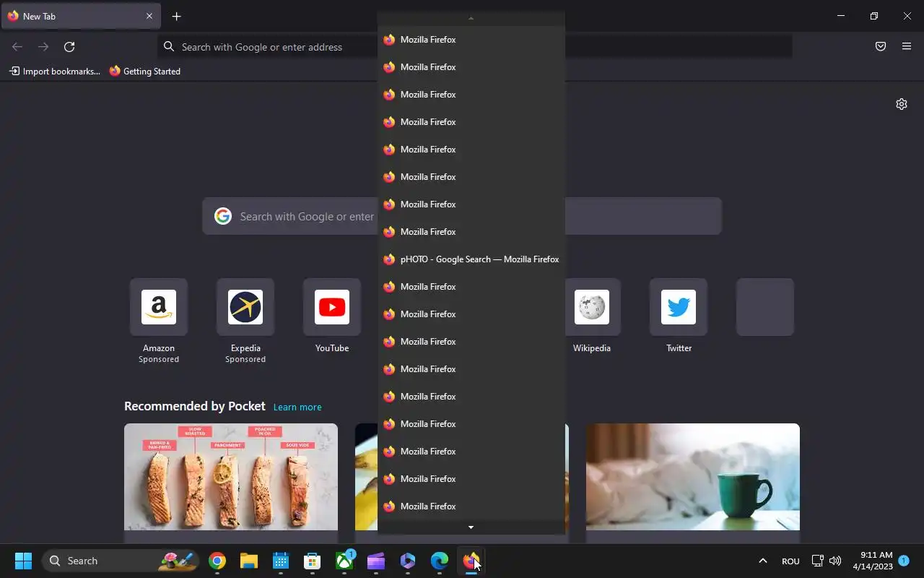This screenshot has height=578, width=924.
Task: Open Microsoft Edge from the taskbar
Action: click(440, 561)
